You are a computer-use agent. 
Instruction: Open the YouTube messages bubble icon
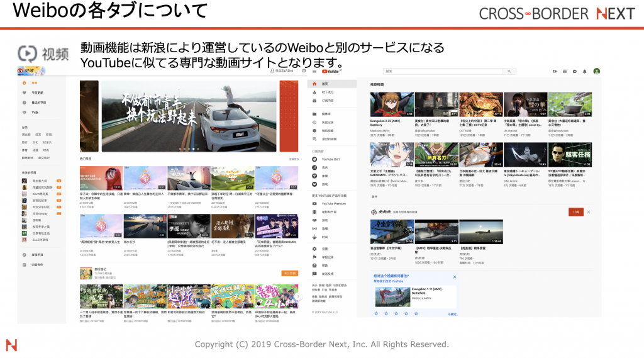pos(575,71)
